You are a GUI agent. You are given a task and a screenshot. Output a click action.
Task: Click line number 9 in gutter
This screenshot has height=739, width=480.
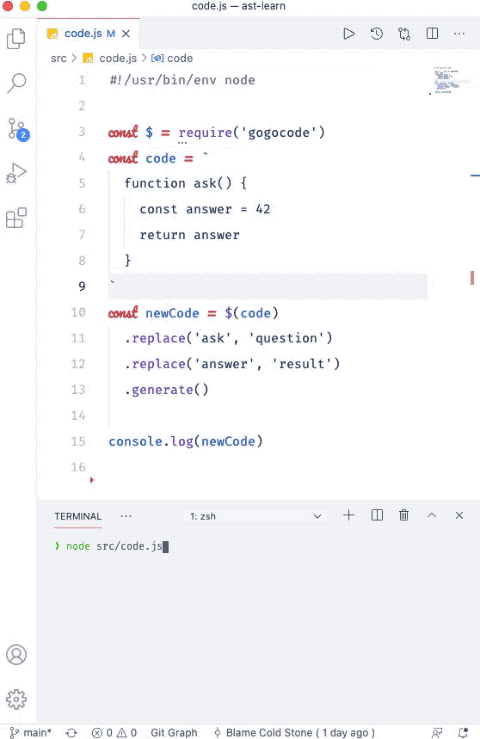[x=82, y=286]
